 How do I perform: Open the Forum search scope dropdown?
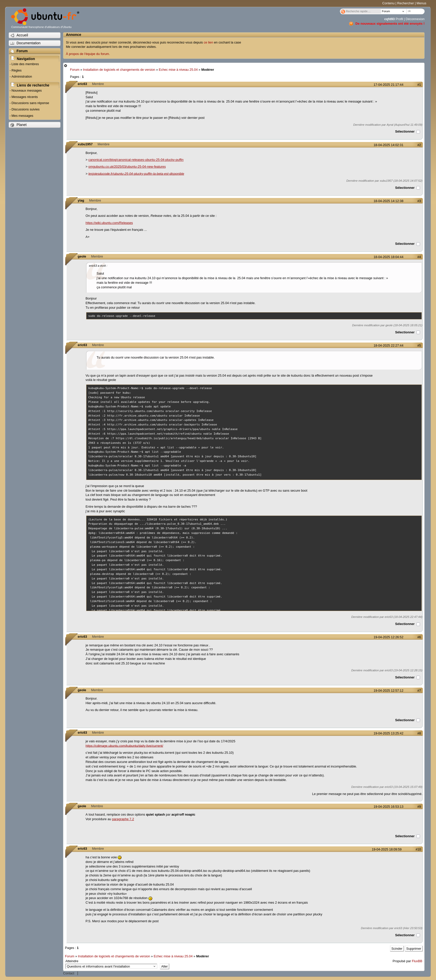tap(393, 11)
